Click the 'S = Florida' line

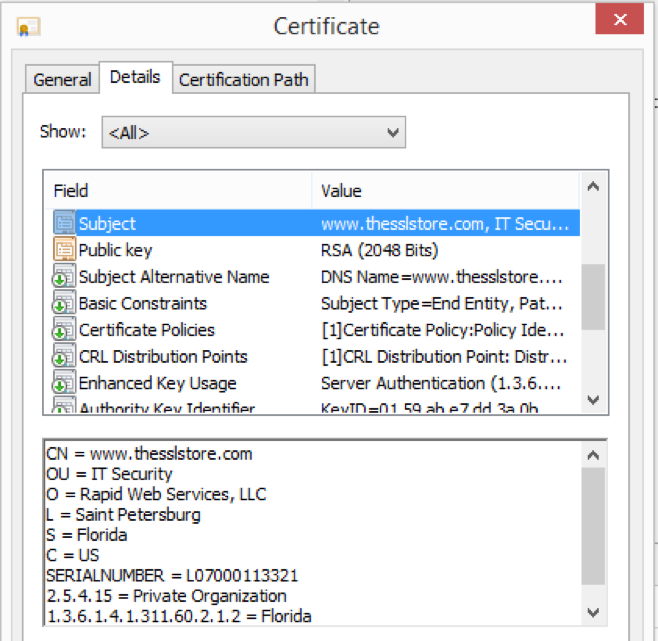click(x=86, y=535)
